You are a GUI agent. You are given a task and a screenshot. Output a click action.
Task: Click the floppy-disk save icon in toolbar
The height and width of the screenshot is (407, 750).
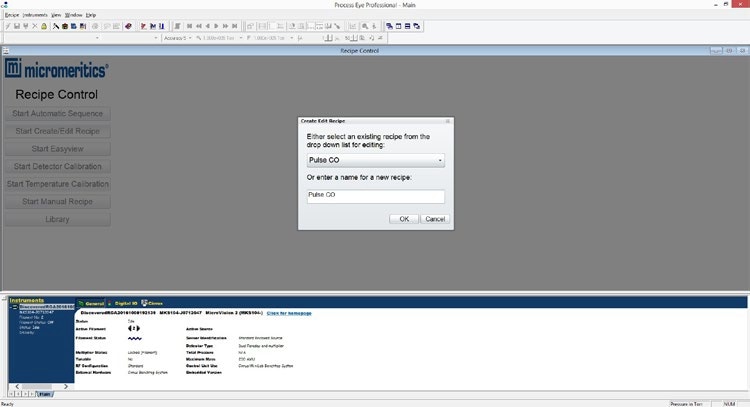pos(17,26)
